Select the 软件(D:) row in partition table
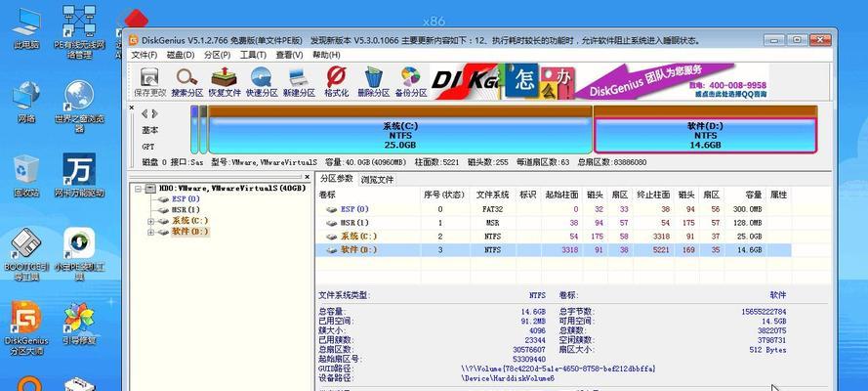The image size is (868, 391). [553, 250]
